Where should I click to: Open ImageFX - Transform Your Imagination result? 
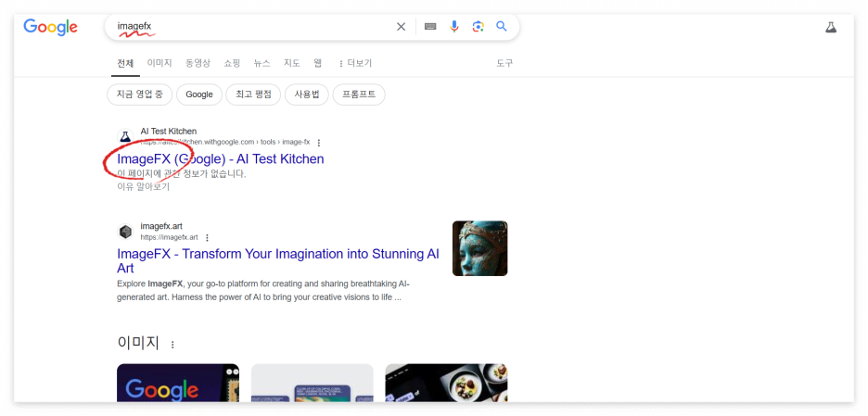click(x=278, y=260)
